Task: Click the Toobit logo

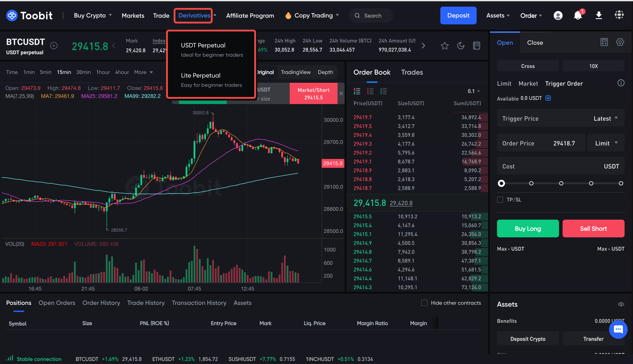Action: pos(29,15)
